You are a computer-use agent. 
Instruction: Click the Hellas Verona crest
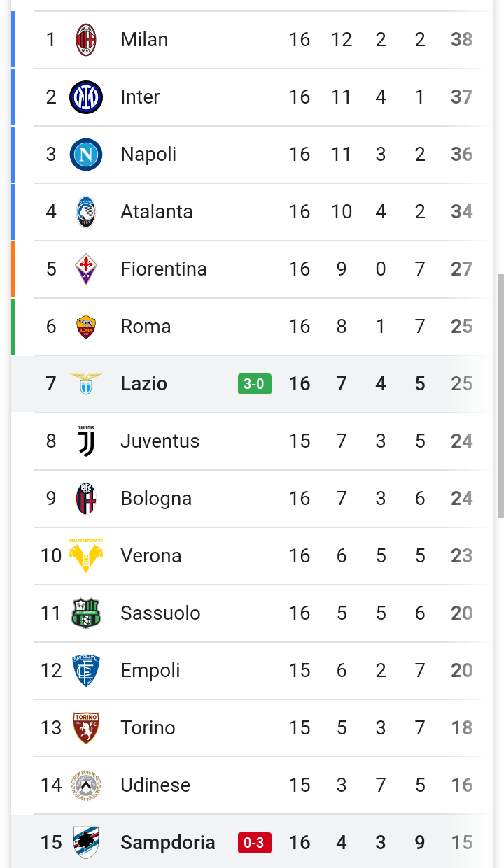(x=86, y=556)
